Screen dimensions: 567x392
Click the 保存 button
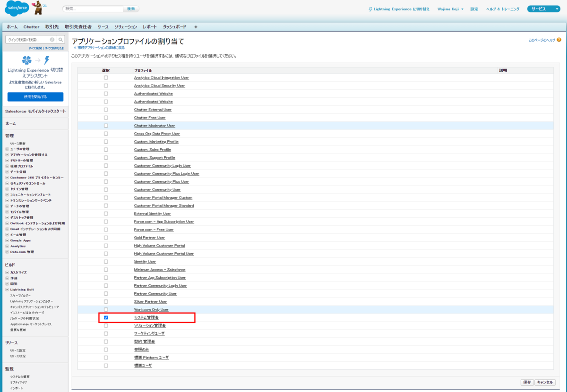(x=527, y=382)
